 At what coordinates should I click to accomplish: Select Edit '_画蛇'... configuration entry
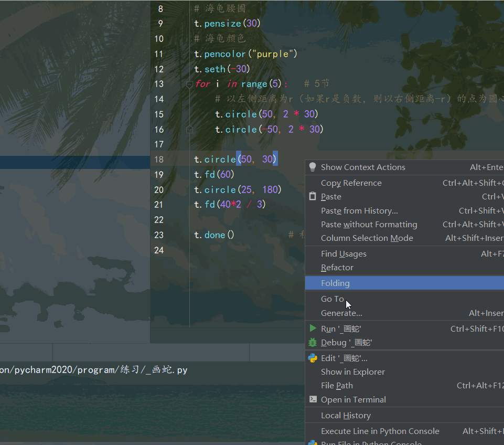(x=404, y=358)
